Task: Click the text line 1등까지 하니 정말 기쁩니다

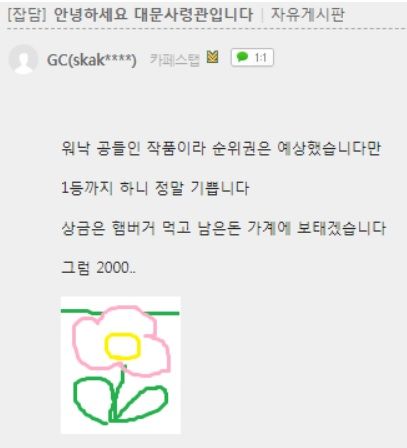Action: (155, 188)
